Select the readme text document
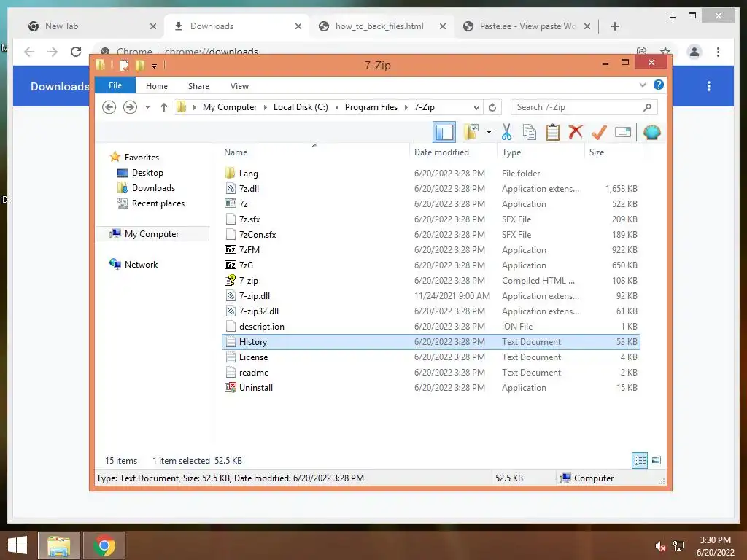Screen dimensions: 747x560 [253, 372]
